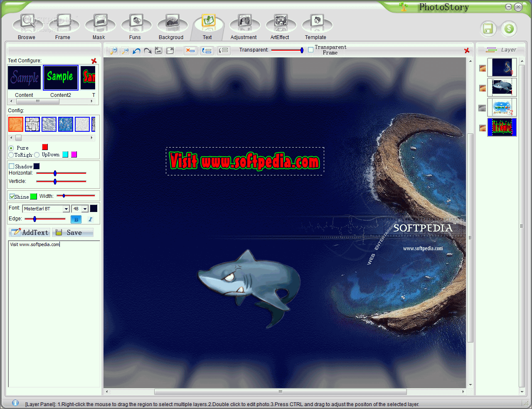
Task: Open the Browse tab
Action: (27, 27)
